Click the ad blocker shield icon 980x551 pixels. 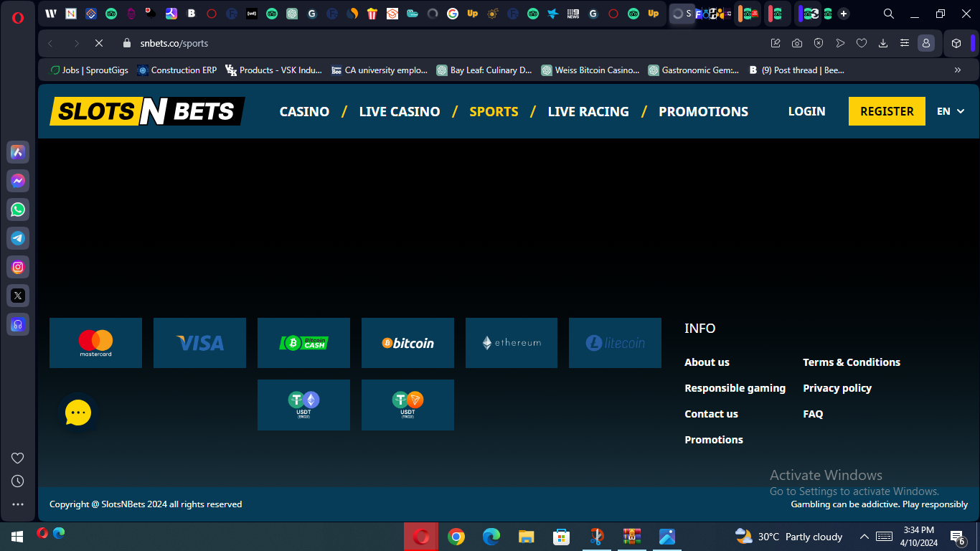(819, 43)
